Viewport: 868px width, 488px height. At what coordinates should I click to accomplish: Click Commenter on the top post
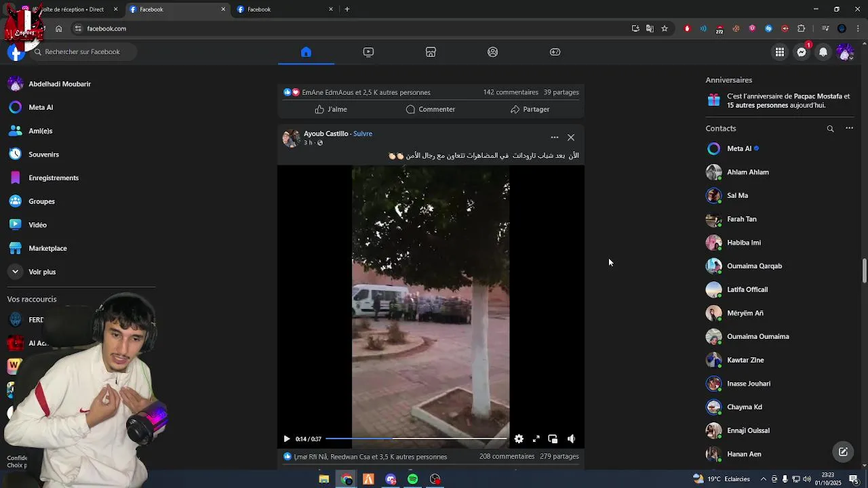click(x=431, y=109)
